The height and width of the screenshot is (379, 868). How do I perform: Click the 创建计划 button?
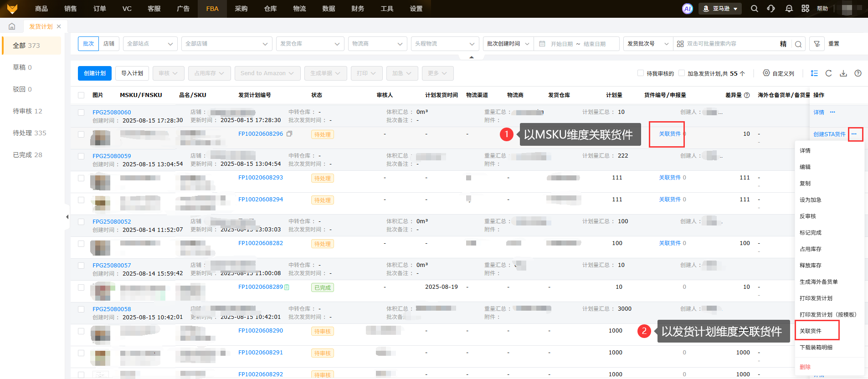pos(95,73)
